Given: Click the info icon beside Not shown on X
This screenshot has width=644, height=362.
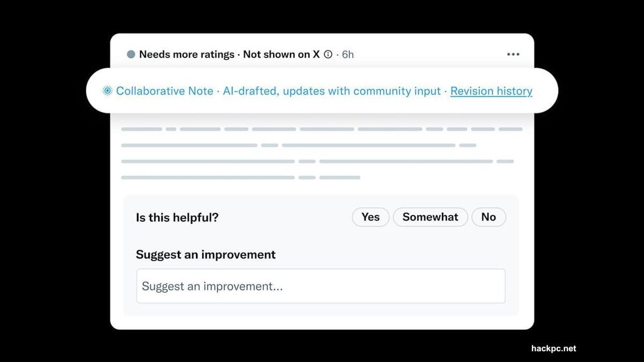Looking at the screenshot, I should pyautogui.click(x=328, y=54).
